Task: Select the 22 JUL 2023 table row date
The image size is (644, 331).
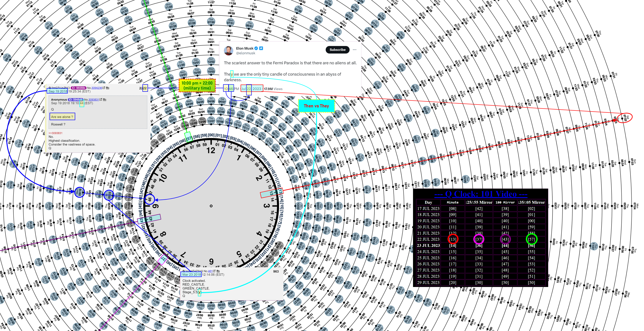Action: click(x=428, y=239)
